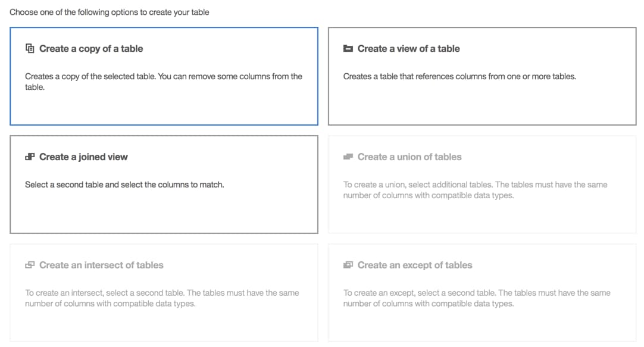Click the except card's description text
This screenshot has height=347, width=644.
tap(476, 298)
